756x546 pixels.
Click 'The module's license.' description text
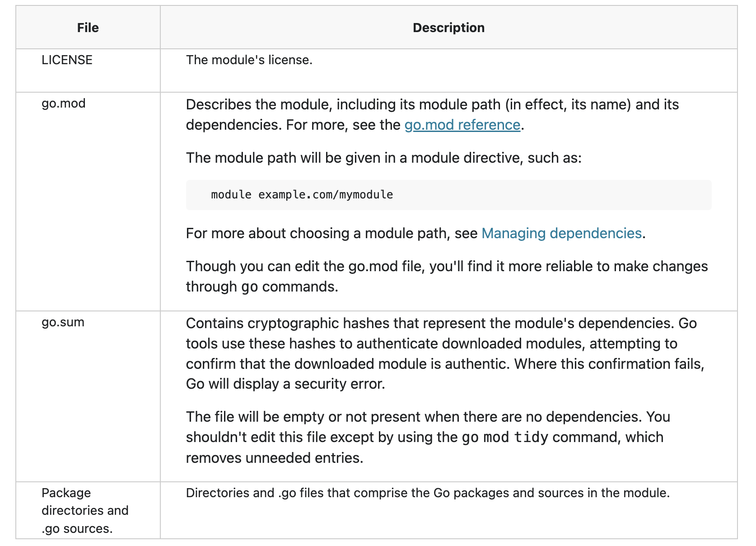click(x=249, y=60)
